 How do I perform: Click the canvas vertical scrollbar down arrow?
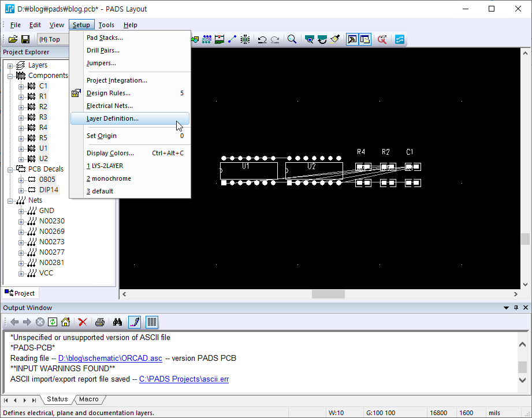525,285
